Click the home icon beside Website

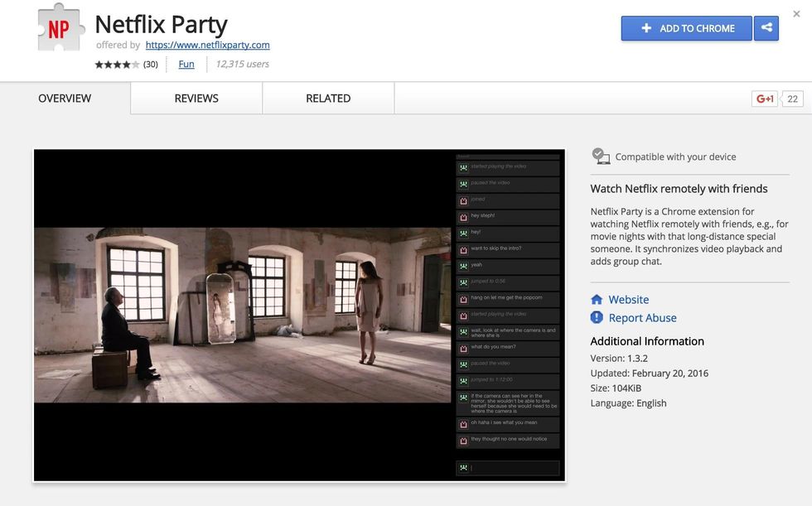(597, 300)
